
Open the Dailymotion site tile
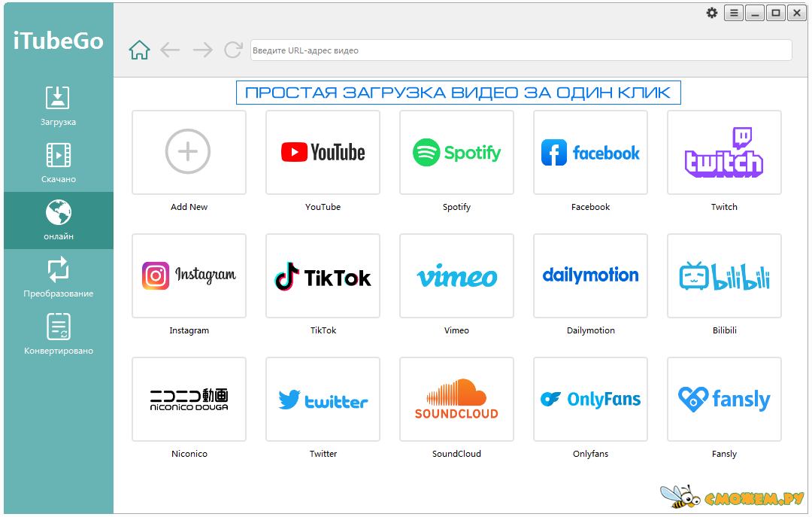[x=590, y=276]
